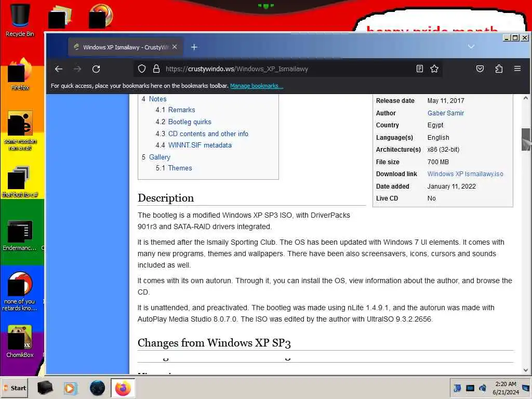Select the folder icon beside Recycle Bin

[x=60, y=16]
